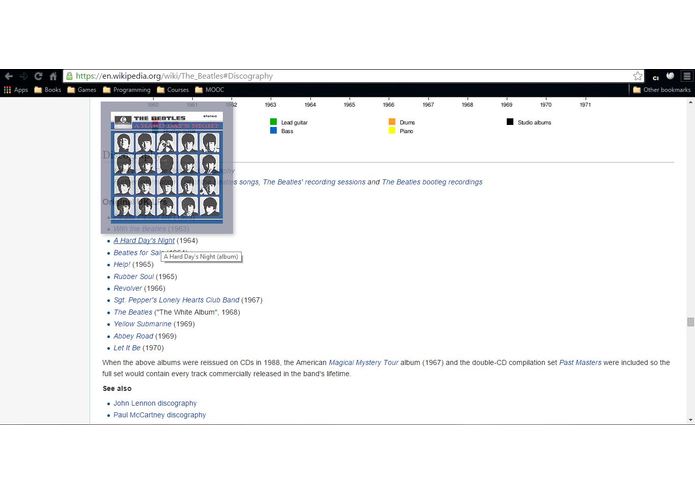Click the 1967 timeline year label
This screenshot has height=494, width=695.
coord(428,105)
